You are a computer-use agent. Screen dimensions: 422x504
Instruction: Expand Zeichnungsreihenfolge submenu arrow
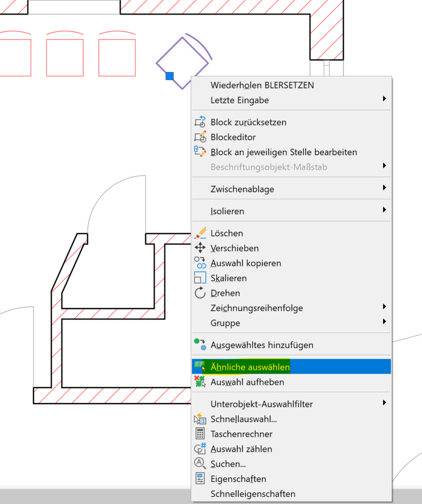(385, 307)
